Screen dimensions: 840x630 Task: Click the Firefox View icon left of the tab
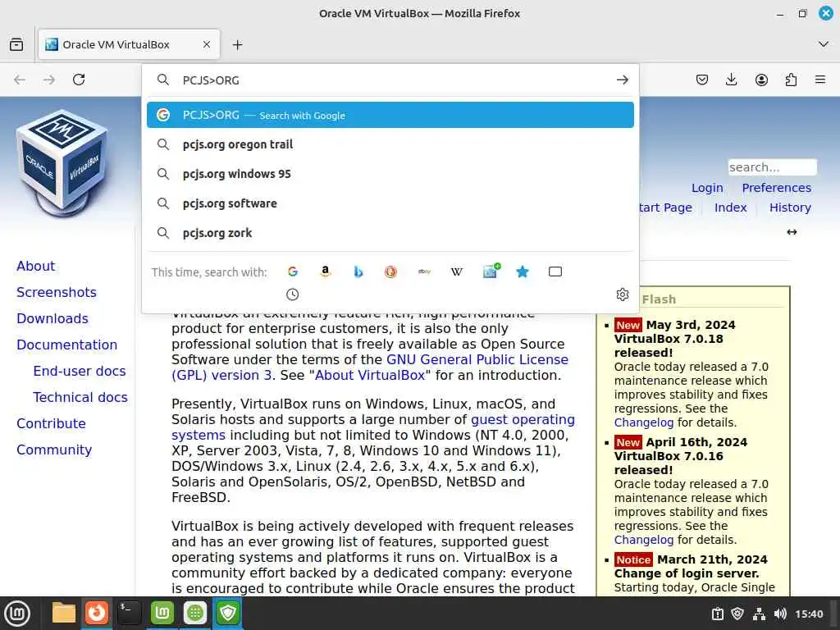tap(16, 44)
